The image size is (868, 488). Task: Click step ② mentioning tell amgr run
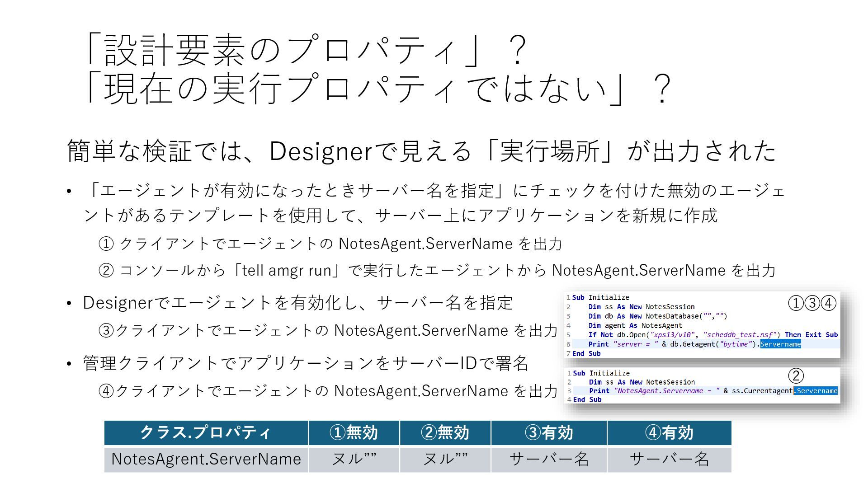[x=437, y=271]
